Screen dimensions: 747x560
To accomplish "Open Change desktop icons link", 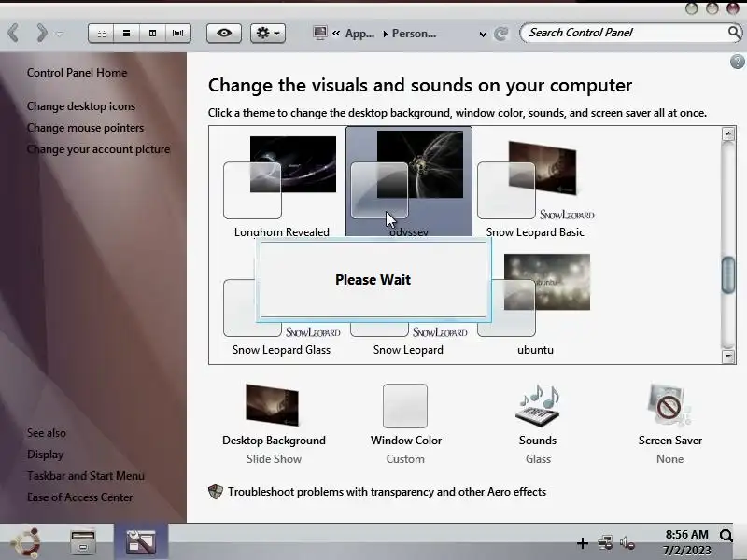I will (81, 106).
